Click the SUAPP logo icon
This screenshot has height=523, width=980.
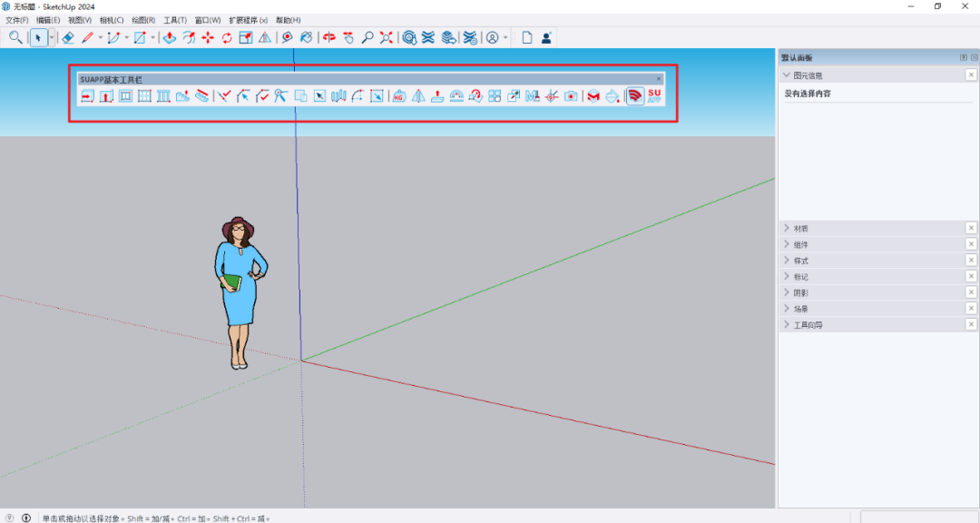(654, 95)
